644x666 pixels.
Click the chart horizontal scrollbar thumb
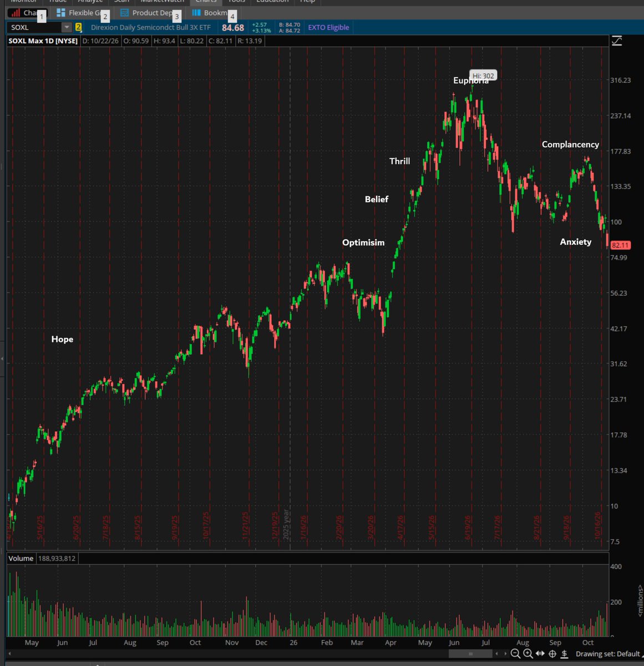(x=470, y=654)
